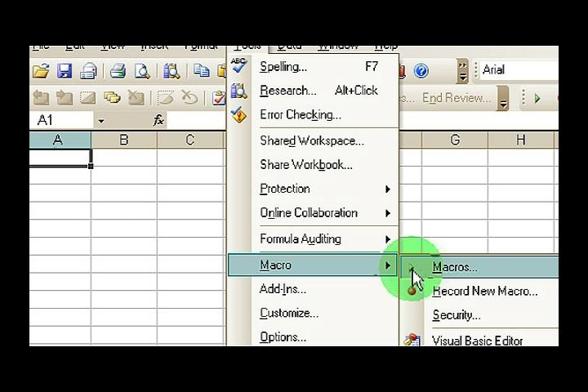Click the Save floppy disk icon
Viewport: 588px width, 392px height.
click(65, 71)
